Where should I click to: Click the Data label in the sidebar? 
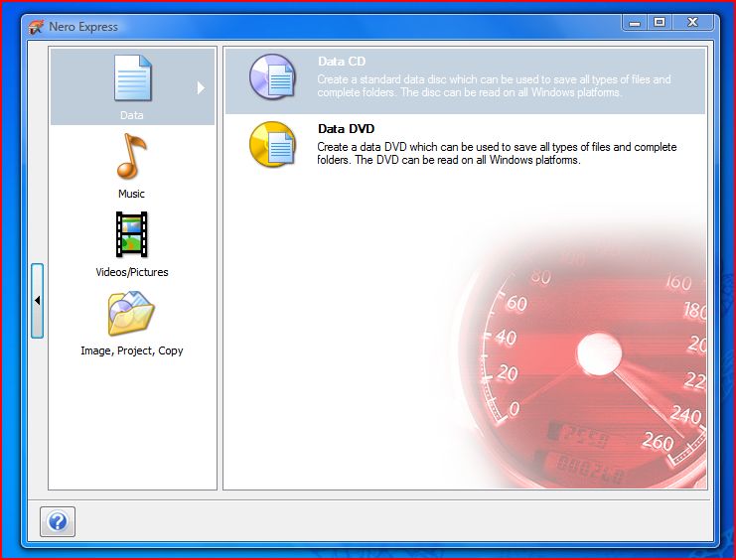[131, 115]
